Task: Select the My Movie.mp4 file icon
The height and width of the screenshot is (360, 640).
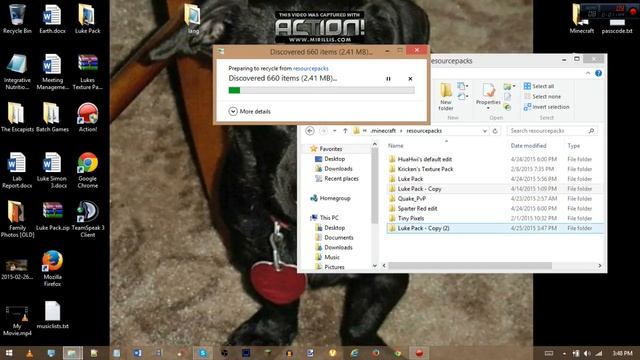Action: coord(17,320)
